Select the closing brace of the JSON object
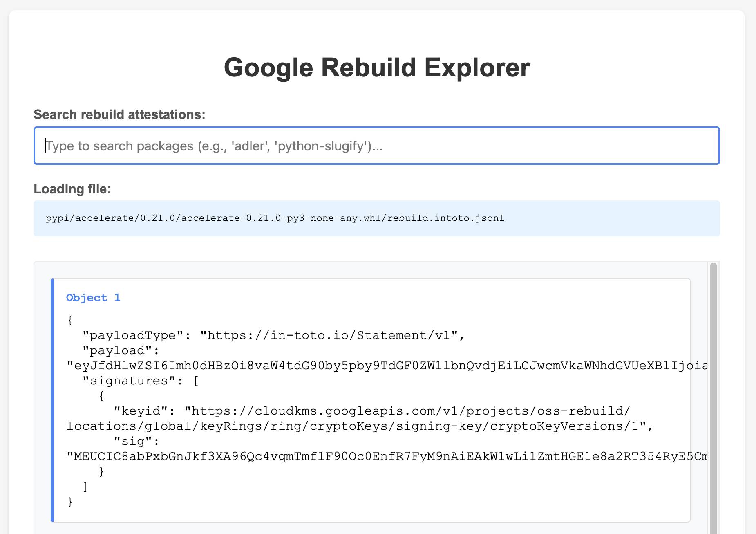 (70, 501)
